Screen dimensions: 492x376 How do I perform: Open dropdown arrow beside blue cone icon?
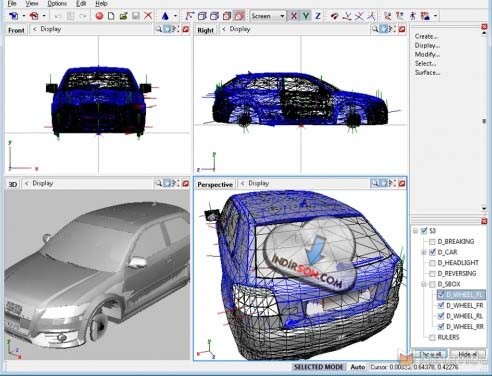click(175, 16)
